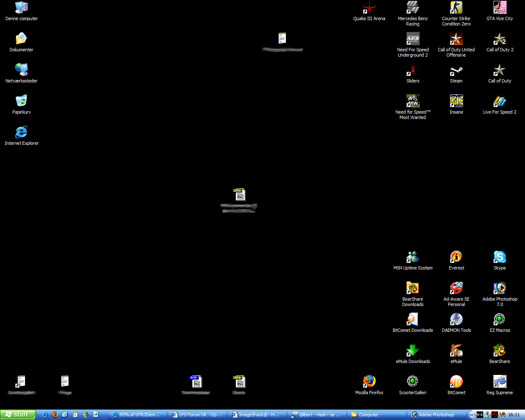Select the Sliders desktop shortcut
This screenshot has height=420, width=525.
pyautogui.click(x=413, y=73)
